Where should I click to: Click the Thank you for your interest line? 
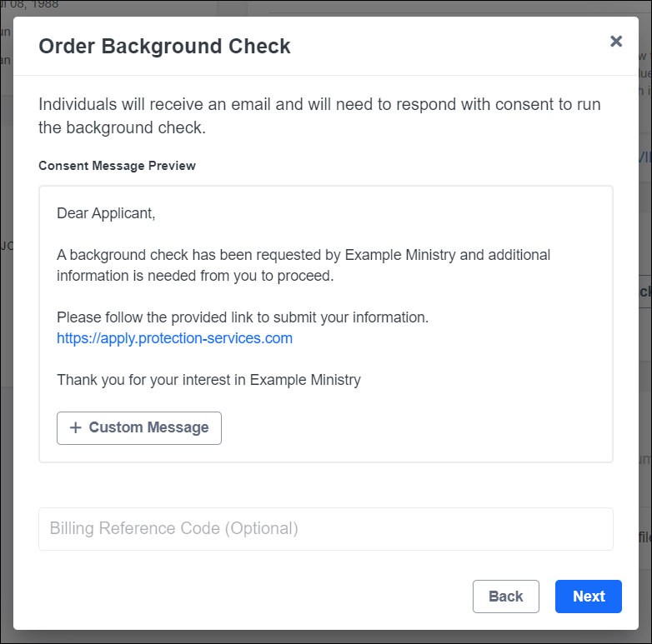point(208,380)
